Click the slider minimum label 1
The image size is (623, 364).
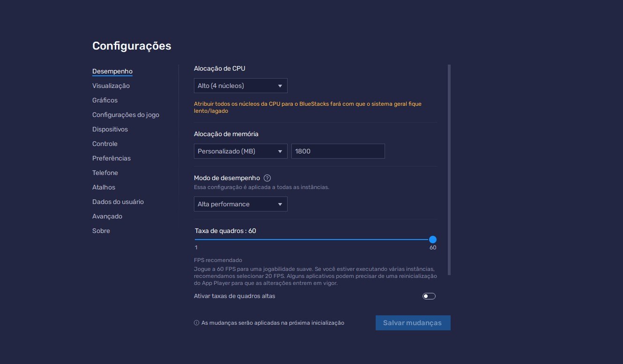196,248
